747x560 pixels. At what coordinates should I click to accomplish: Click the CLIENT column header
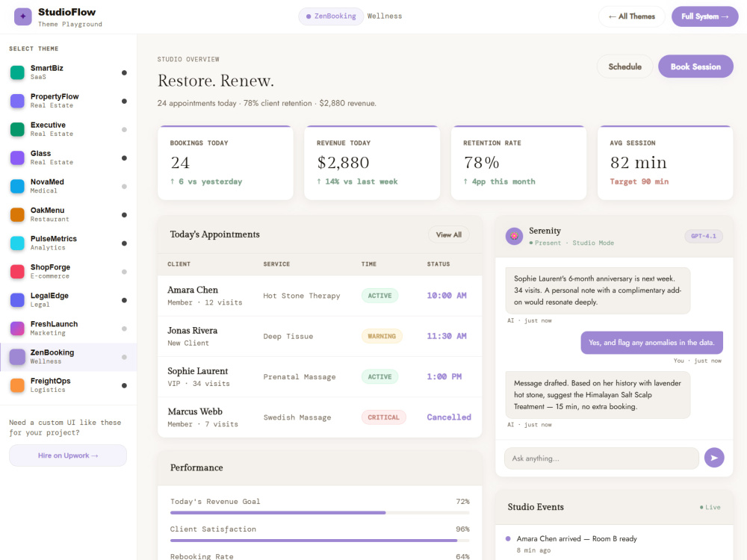click(179, 264)
